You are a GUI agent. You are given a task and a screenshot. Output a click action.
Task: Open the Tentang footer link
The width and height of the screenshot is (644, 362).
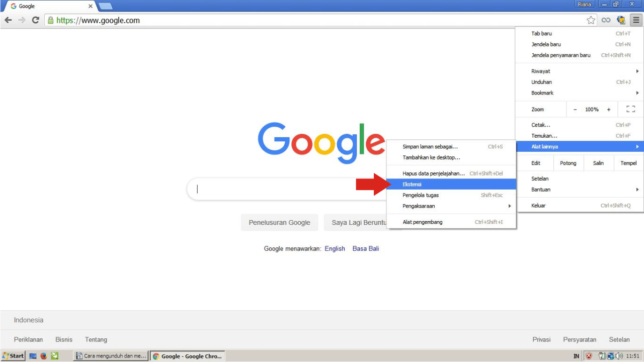point(96,339)
